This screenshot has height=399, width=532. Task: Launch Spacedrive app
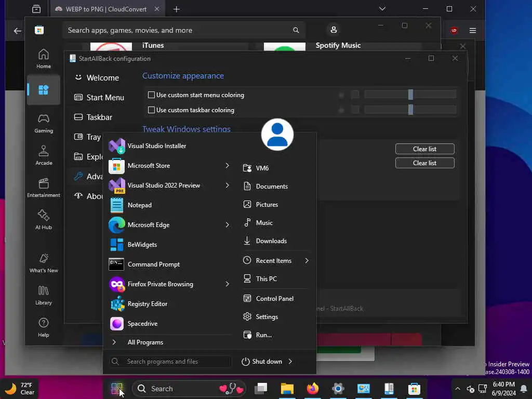coord(169,324)
